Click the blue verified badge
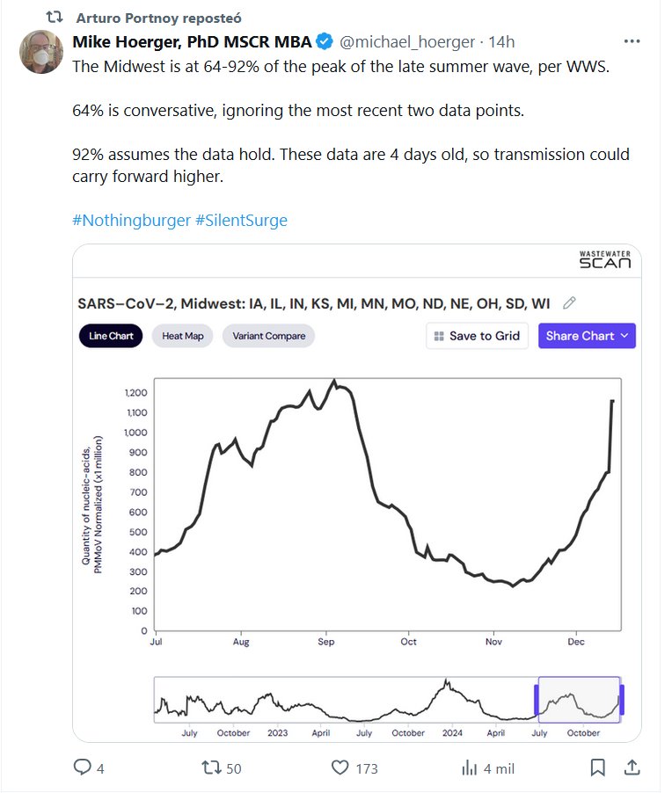 pos(324,41)
